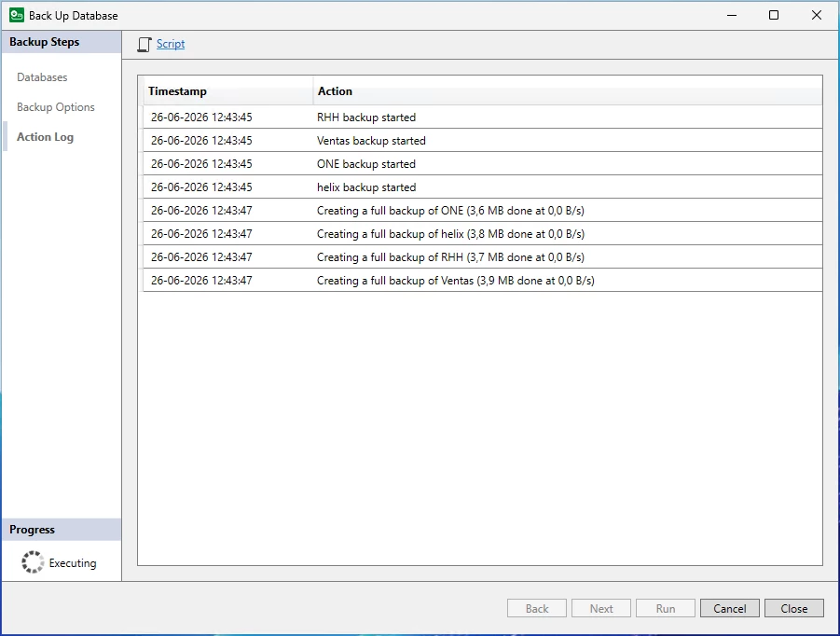Image resolution: width=840 pixels, height=636 pixels.
Task: Select the Ventas backup started row
Action: pos(482,141)
